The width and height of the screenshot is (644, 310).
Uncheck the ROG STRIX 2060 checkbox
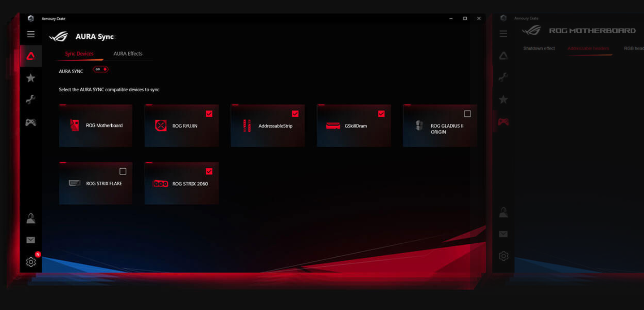coord(209,171)
